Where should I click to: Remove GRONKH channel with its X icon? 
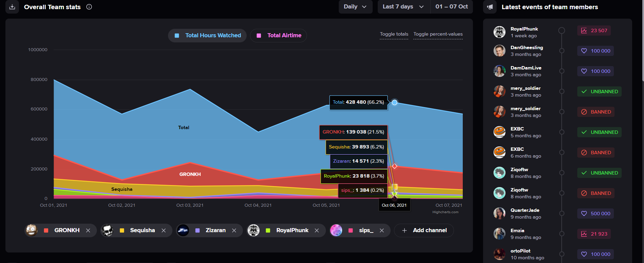(88, 230)
